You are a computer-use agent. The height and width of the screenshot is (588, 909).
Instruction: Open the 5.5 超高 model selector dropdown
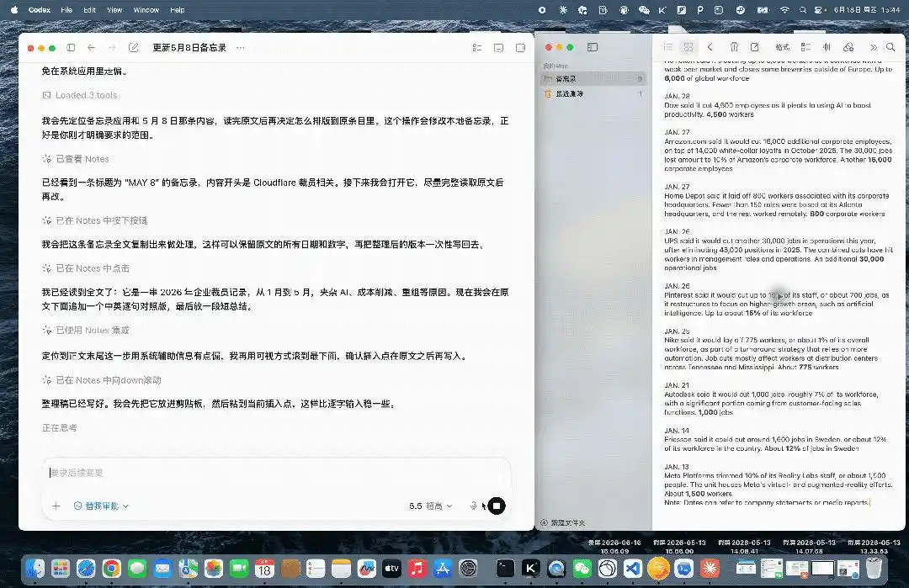pos(430,506)
